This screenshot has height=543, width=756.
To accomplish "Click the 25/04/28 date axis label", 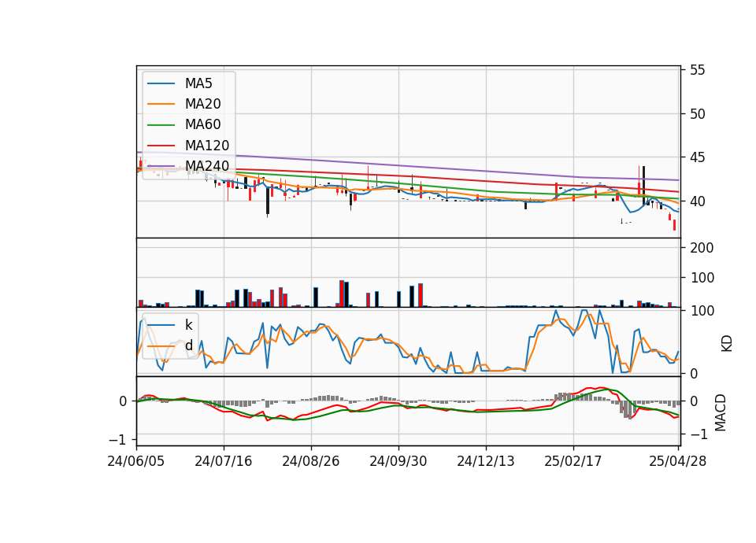I will (x=678, y=462).
